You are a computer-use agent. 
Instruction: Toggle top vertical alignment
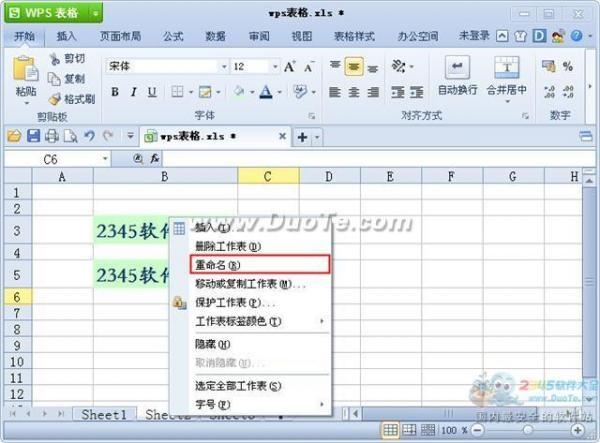(335, 66)
